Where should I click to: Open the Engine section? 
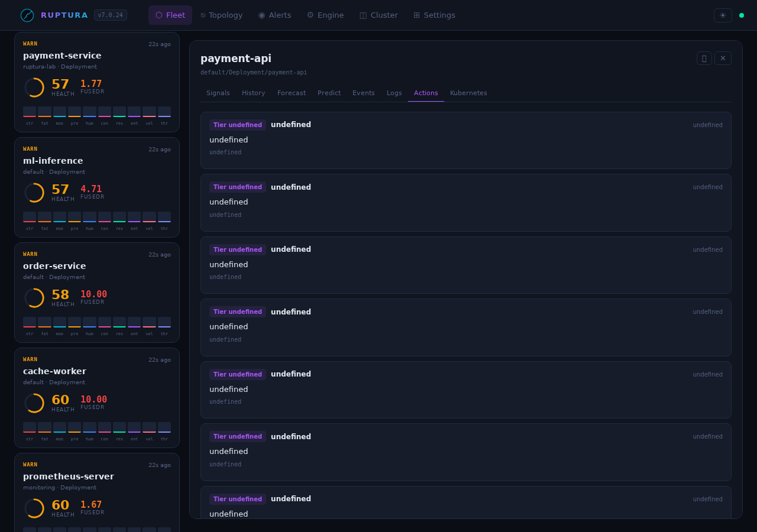(325, 15)
